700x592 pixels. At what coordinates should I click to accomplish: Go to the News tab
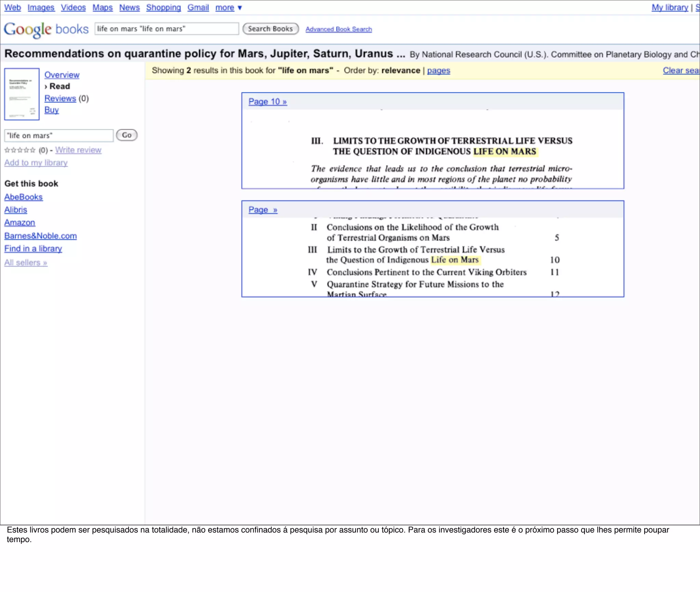point(129,8)
